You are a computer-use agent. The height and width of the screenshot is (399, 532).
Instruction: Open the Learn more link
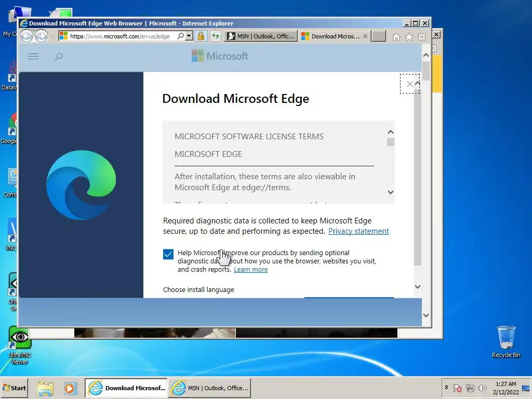251,270
